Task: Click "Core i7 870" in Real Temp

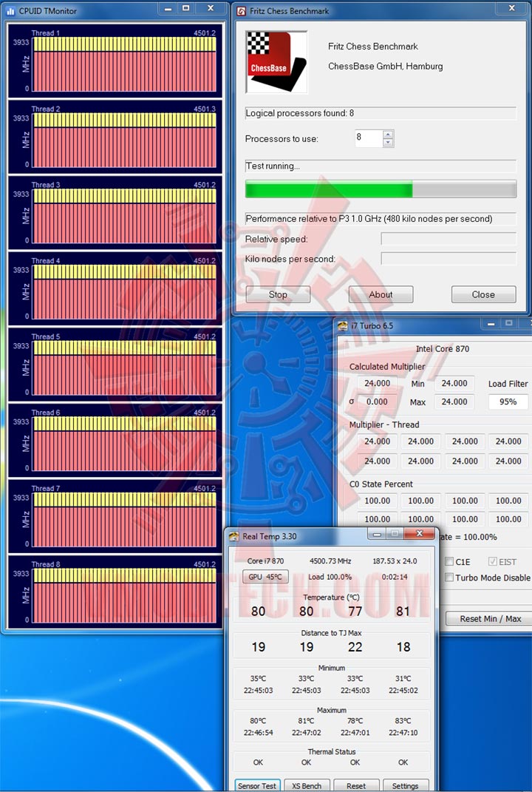Action: [x=265, y=561]
